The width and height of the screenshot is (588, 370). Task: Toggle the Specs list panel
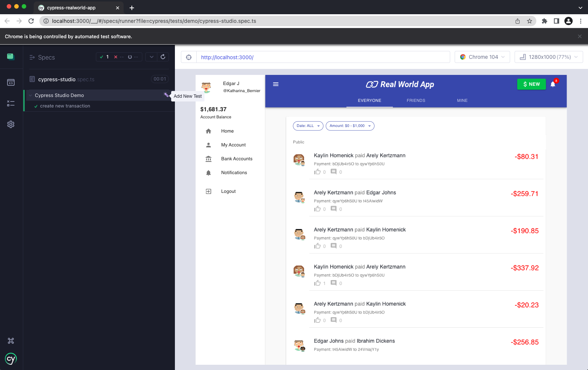pos(42,57)
